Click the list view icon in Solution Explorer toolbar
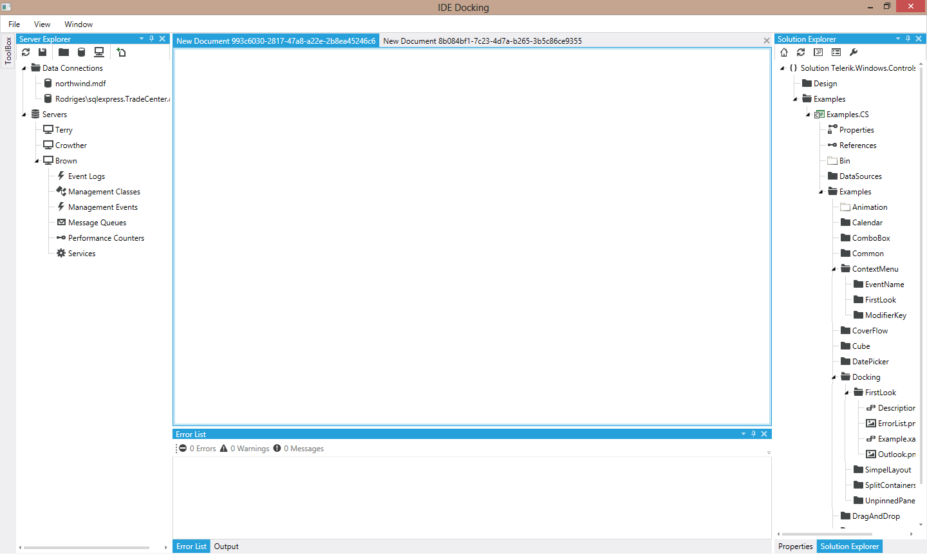Viewport: 927px width, 560px height. (x=836, y=52)
